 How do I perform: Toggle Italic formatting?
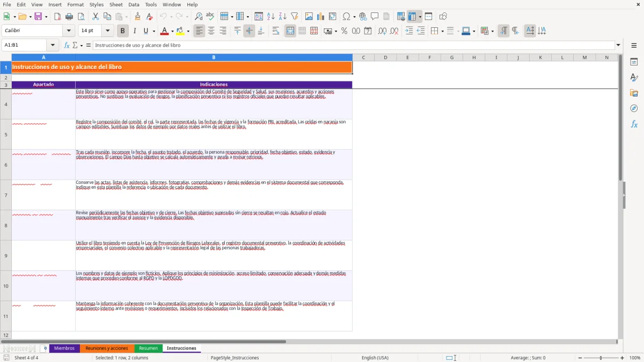coord(135,31)
